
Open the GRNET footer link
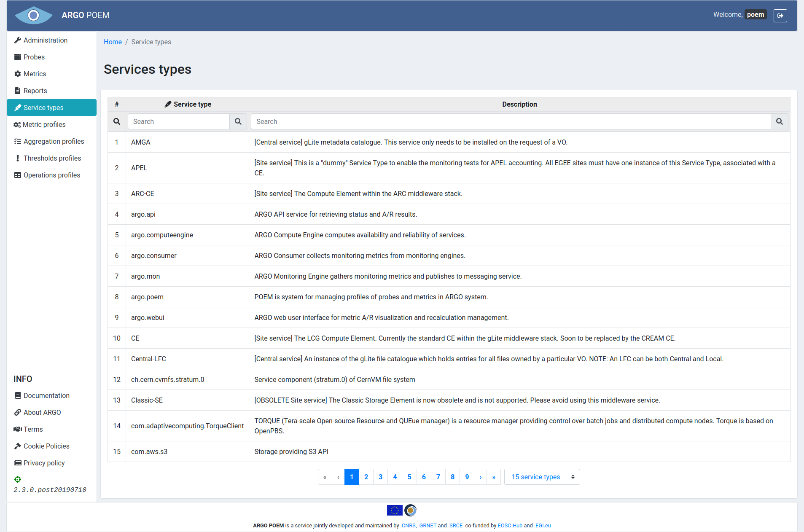(428, 526)
